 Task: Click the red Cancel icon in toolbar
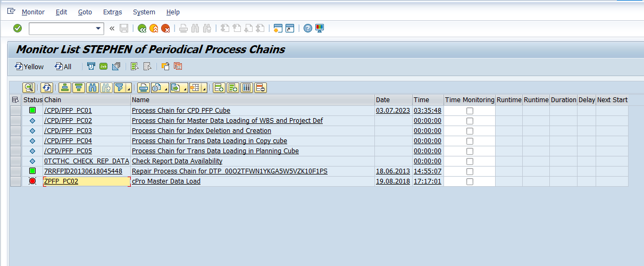[x=166, y=28]
